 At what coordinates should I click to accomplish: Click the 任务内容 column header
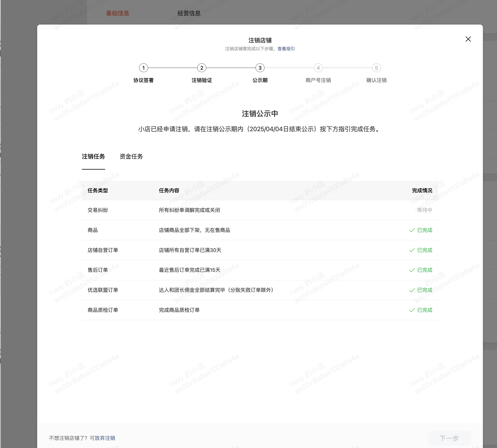(x=169, y=191)
